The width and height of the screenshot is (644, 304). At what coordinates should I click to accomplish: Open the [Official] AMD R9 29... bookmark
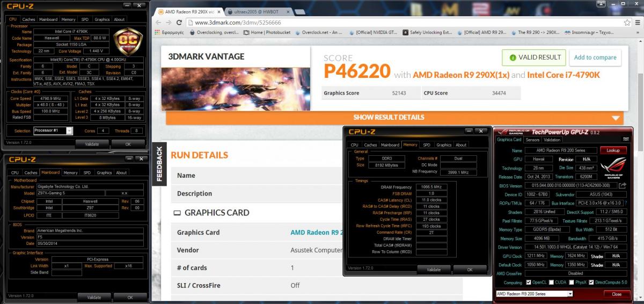point(481,32)
